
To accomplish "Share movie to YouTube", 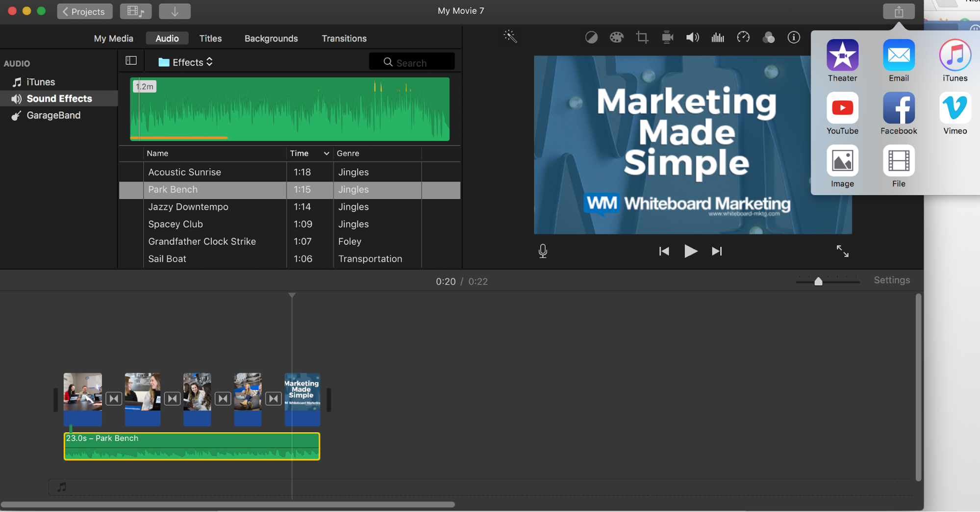I will (842, 113).
